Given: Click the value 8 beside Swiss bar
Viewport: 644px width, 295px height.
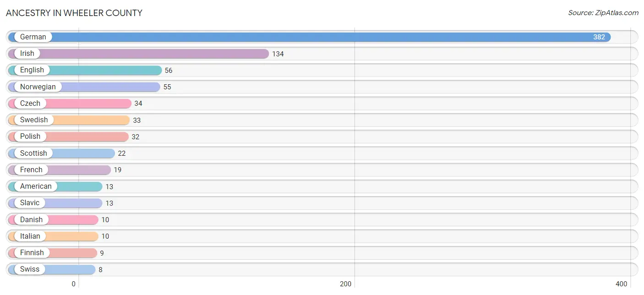Looking at the screenshot, I should click(x=101, y=270).
